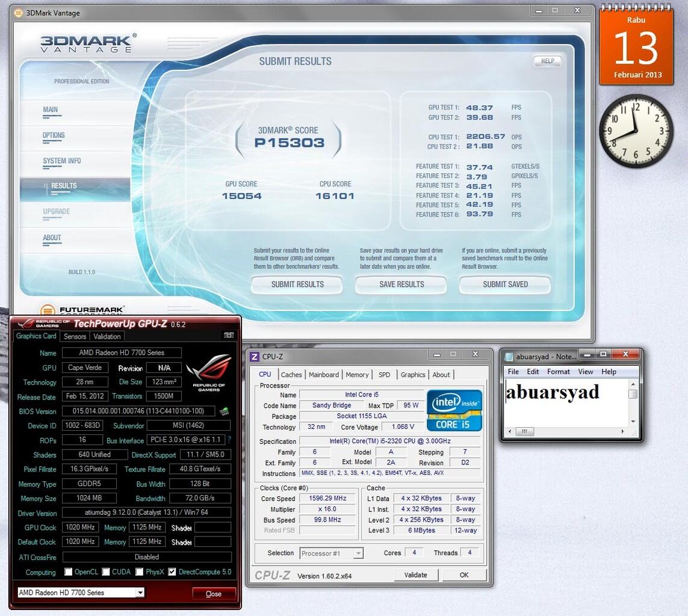Click the analog clock gadget
Image resolution: width=688 pixels, height=616 pixels.
(x=636, y=131)
